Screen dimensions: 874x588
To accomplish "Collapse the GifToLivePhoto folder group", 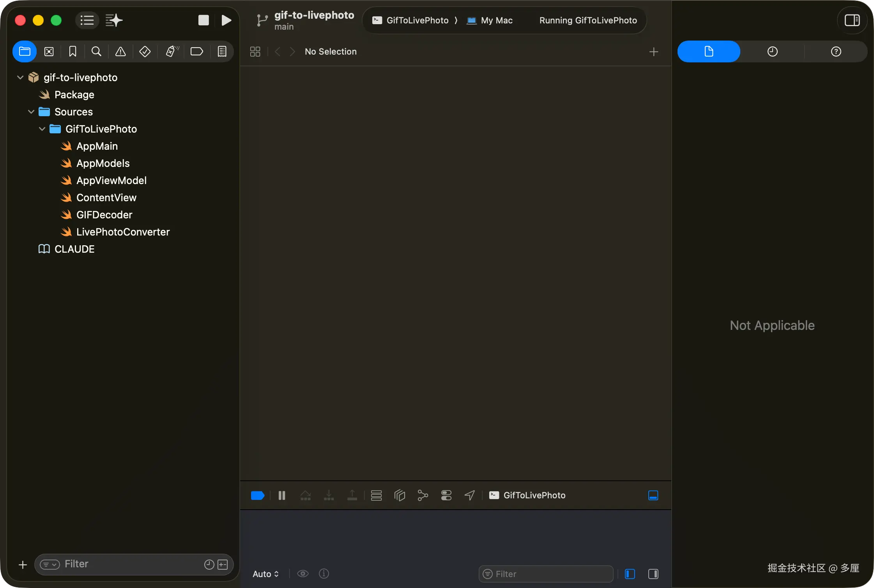I will coord(42,129).
